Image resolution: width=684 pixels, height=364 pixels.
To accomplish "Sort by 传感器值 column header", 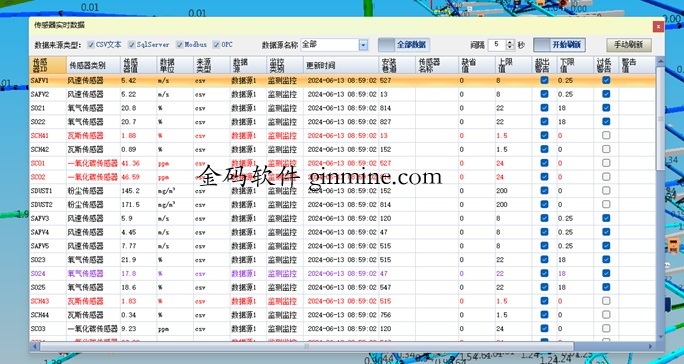I will 139,65.
